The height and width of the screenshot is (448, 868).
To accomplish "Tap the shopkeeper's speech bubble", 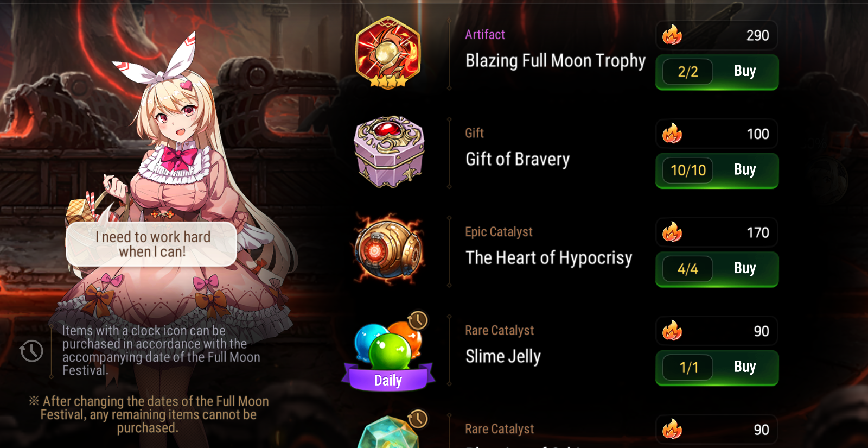I will pos(151,244).
